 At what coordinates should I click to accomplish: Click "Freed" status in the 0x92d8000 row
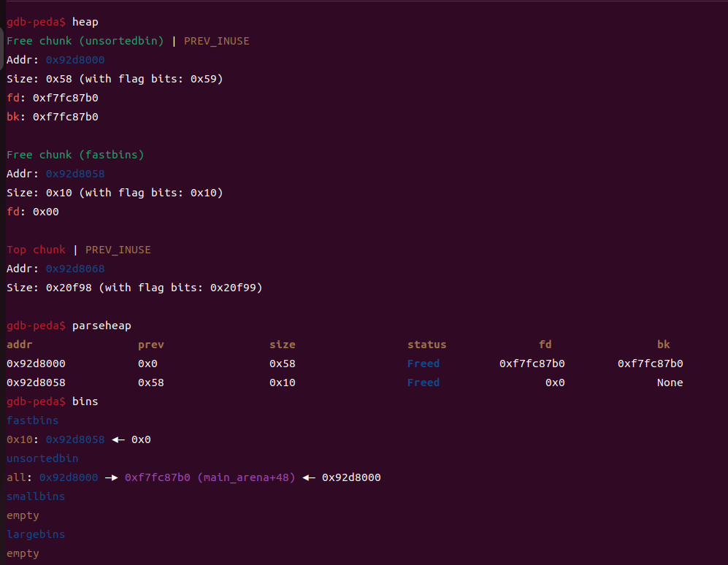coord(424,364)
